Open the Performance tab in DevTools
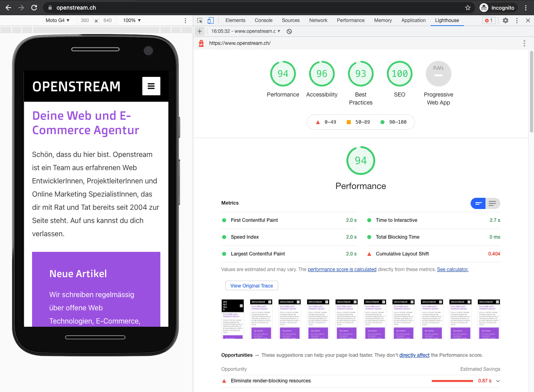This screenshot has height=392, width=534. click(350, 20)
